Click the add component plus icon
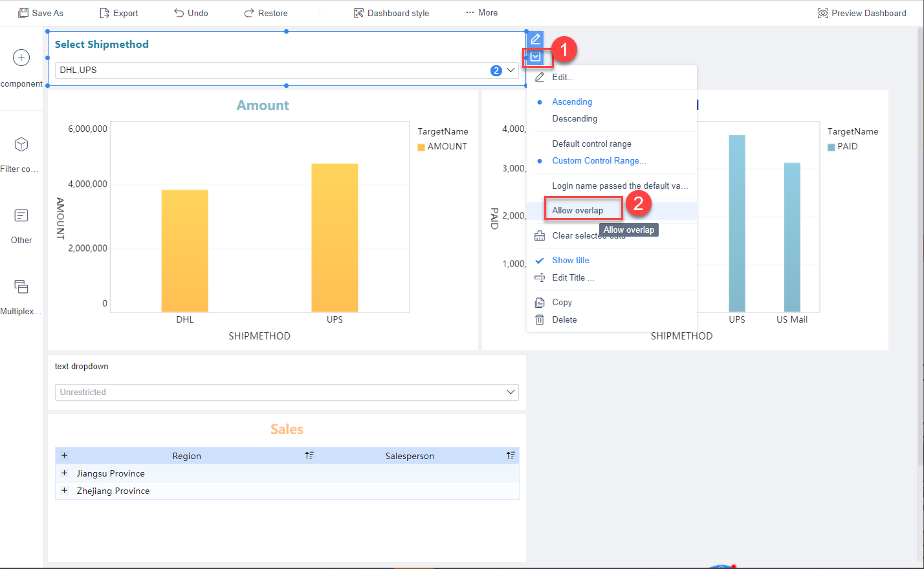 pyautogui.click(x=21, y=58)
